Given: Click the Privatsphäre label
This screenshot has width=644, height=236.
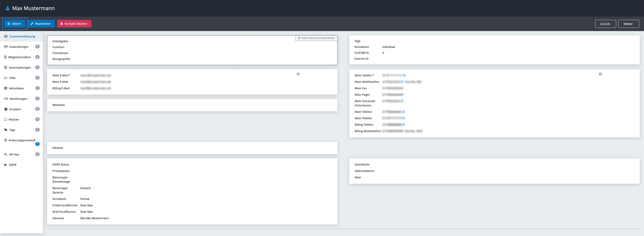Looking at the screenshot, I should (x=61, y=171).
